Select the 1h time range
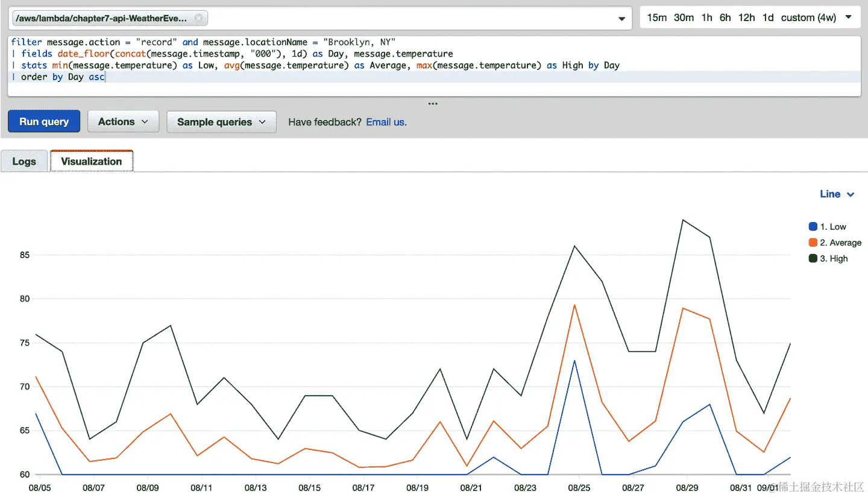 click(x=706, y=17)
